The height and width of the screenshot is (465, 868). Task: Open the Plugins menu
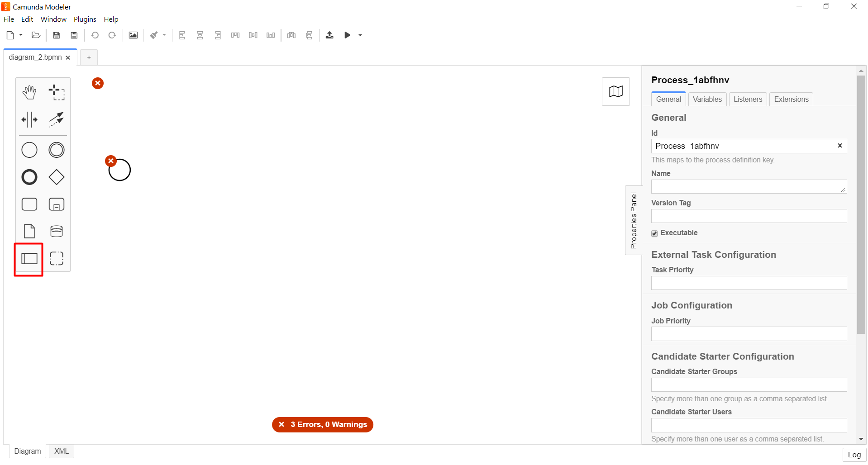(x=85, y=19)
